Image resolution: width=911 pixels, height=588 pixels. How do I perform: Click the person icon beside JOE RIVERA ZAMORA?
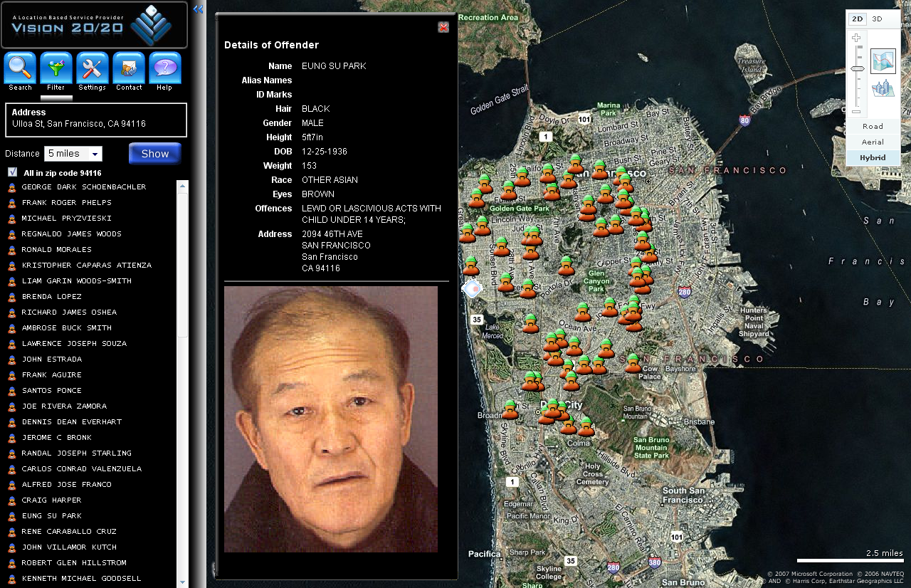[12, 406]
